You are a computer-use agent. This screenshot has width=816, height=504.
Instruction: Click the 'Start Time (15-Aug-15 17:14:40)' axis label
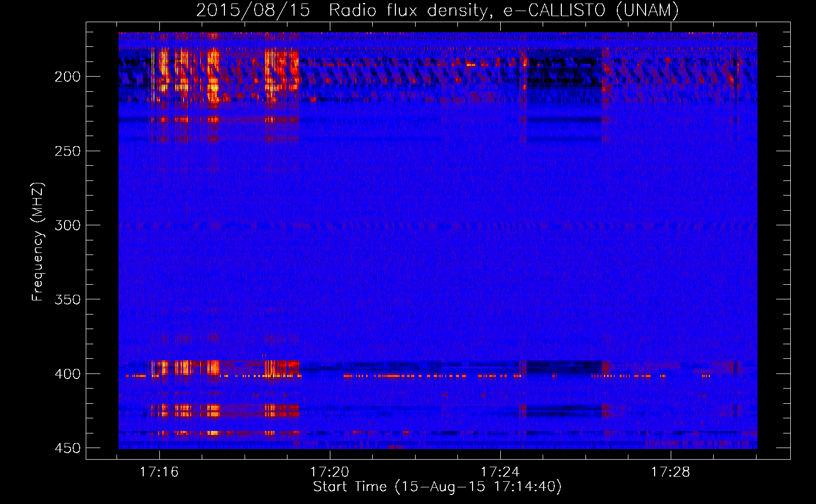tap(437, 487)
